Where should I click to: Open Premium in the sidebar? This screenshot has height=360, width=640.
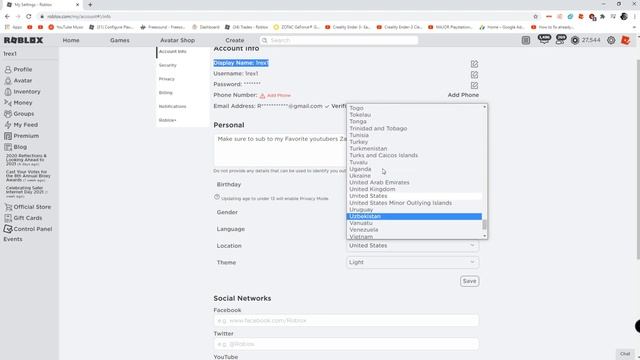[x=22, y=136]
